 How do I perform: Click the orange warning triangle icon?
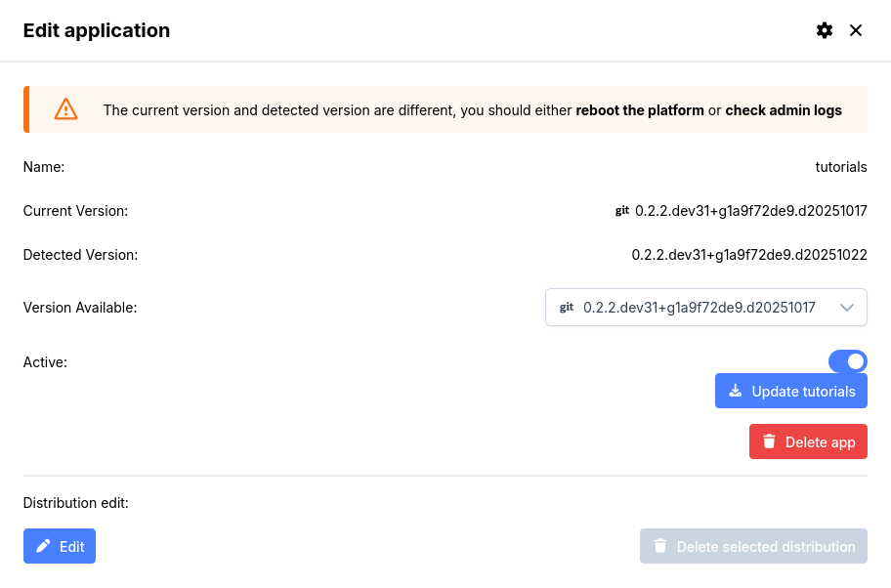[x=65, y=109]
